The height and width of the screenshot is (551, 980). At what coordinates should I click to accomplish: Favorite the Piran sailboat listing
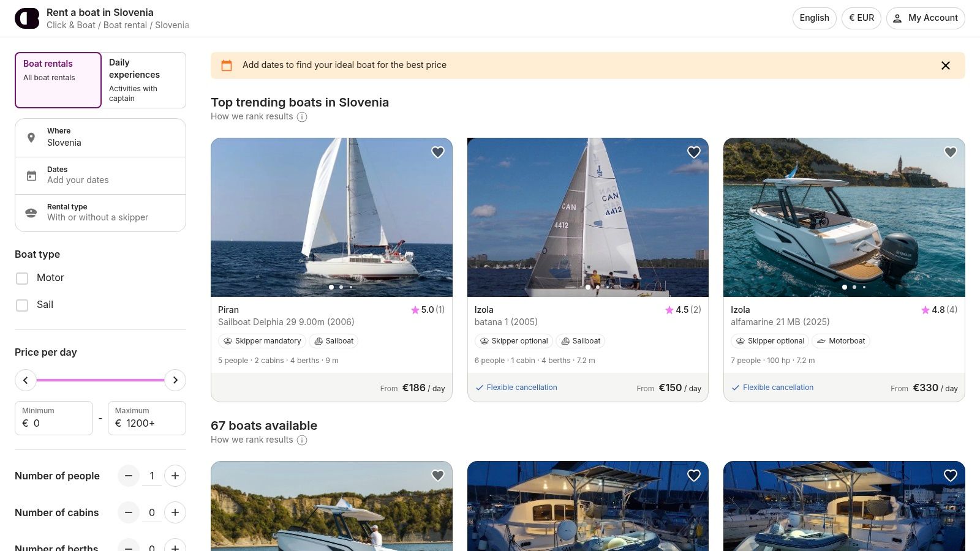click(x=437, y=152)
